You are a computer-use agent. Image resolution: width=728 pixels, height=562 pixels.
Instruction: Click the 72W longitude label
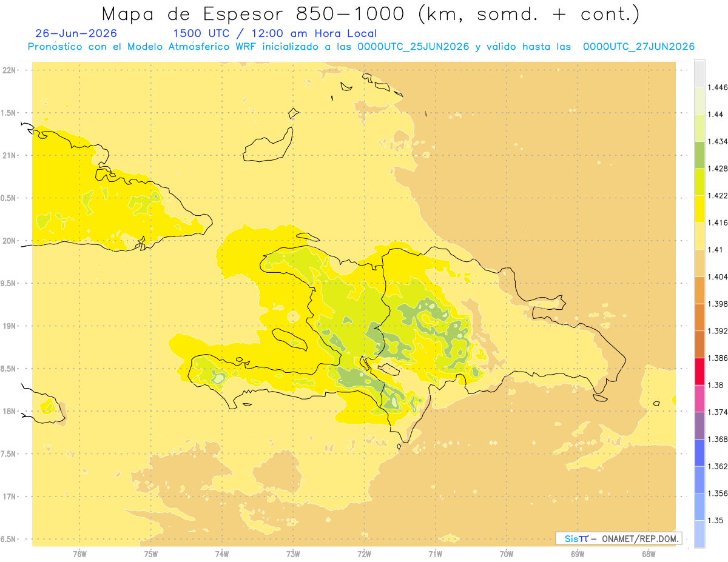point(364,554)
